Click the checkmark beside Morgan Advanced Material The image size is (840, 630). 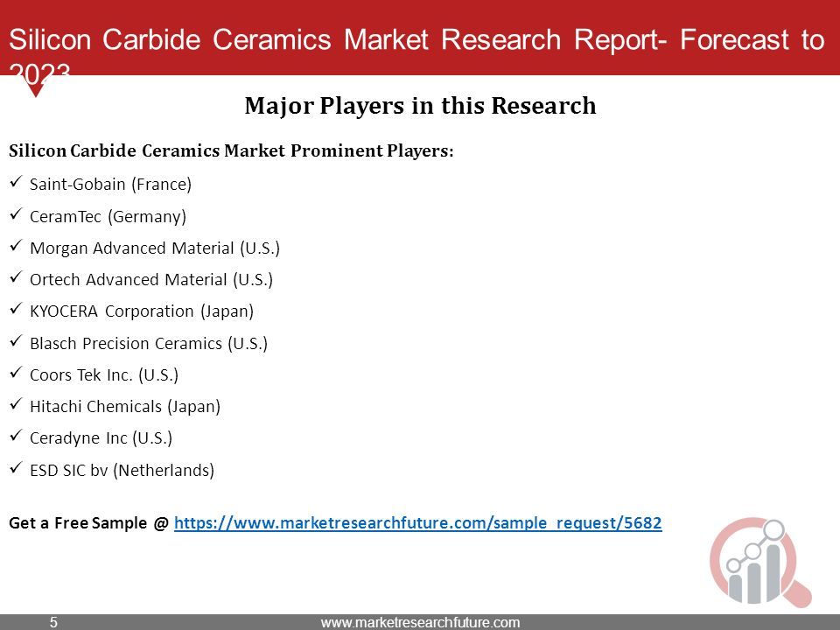tap(16, 245)
